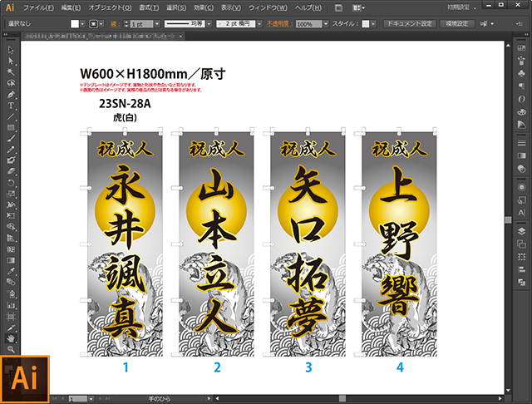Image resolution: width=532 pixels, height=404 pixels.
Task: Open the Stroke panel icon
Action: tap(522, 140)
